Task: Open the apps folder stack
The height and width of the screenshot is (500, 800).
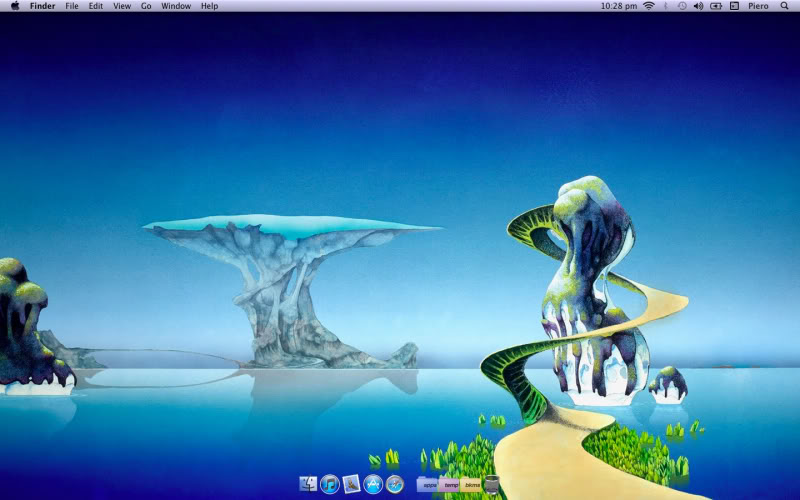Action: click(x=428, y=484)
